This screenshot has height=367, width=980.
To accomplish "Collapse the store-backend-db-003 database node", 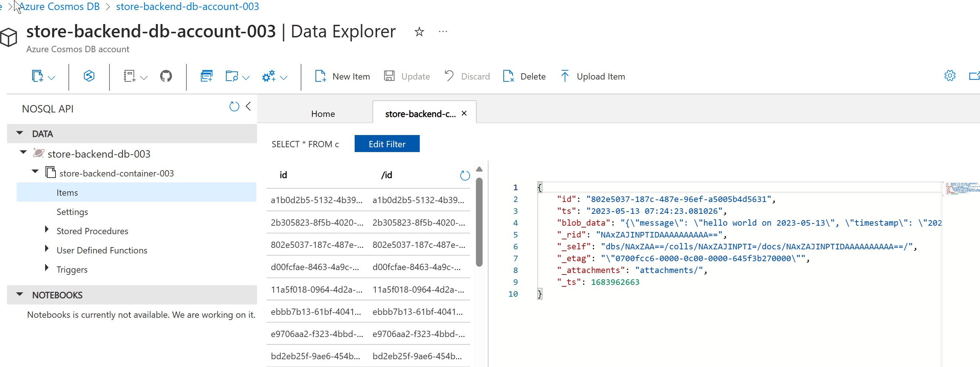I will 23,152.
